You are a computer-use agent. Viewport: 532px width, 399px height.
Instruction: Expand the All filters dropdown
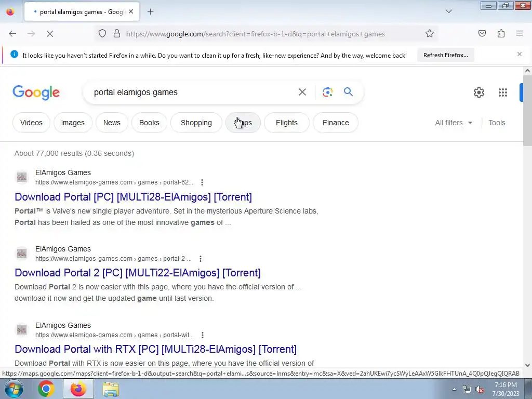click(454, 123)
